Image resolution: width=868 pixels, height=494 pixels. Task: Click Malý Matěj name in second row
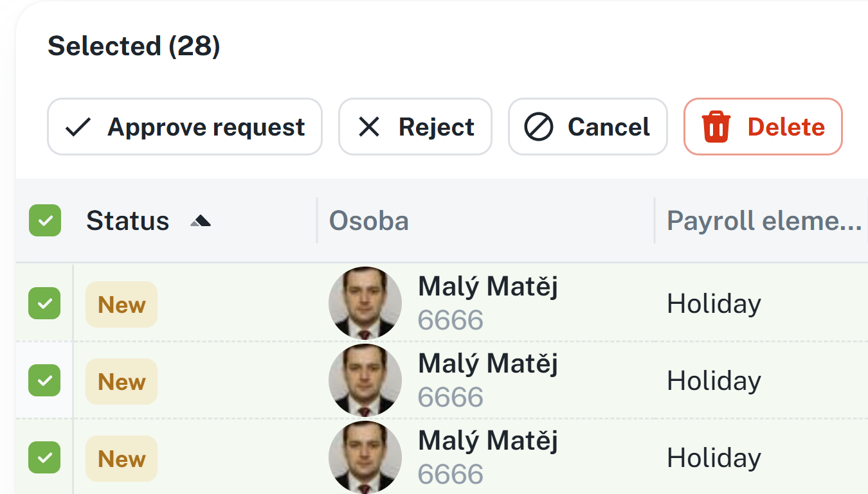pos(488,364)
